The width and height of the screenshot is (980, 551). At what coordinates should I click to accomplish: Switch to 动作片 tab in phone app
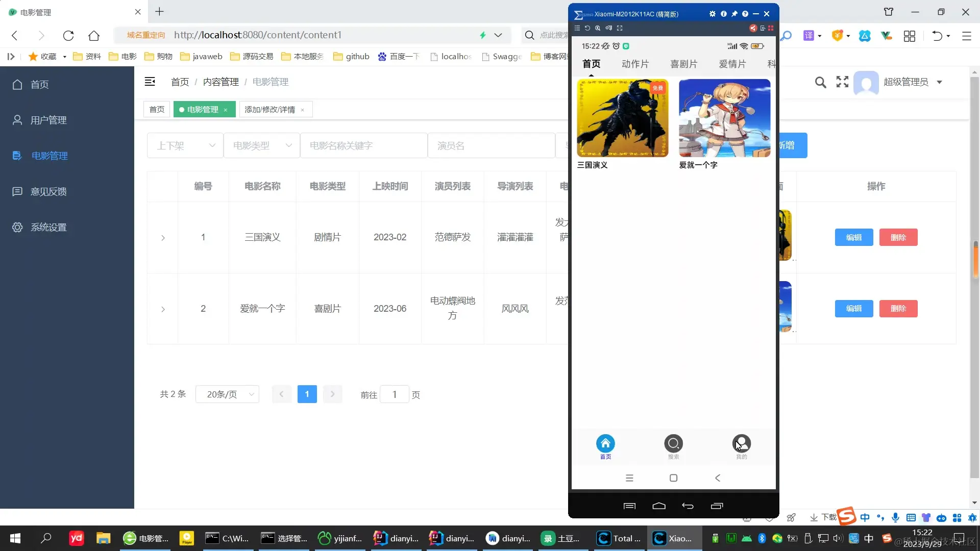coord(635,64)
